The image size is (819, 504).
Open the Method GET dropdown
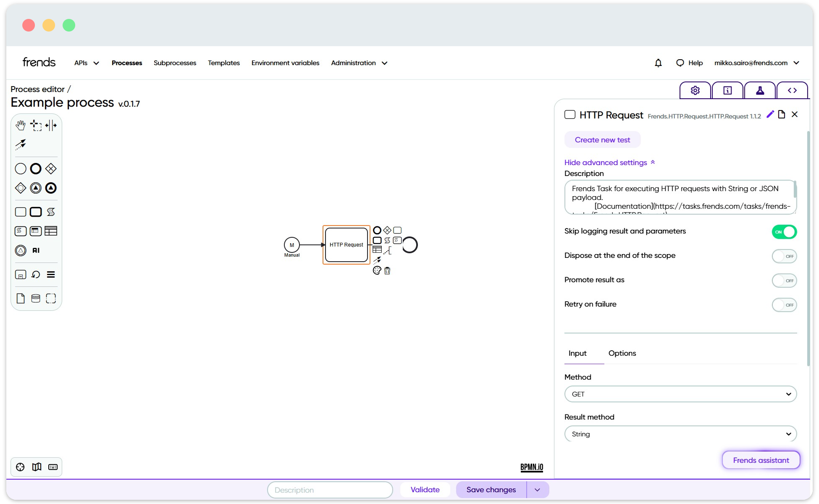click(680, 394)
